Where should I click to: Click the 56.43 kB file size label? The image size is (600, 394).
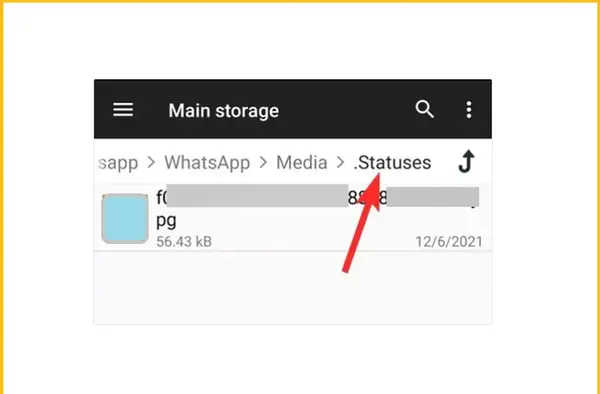click(184, 242)
